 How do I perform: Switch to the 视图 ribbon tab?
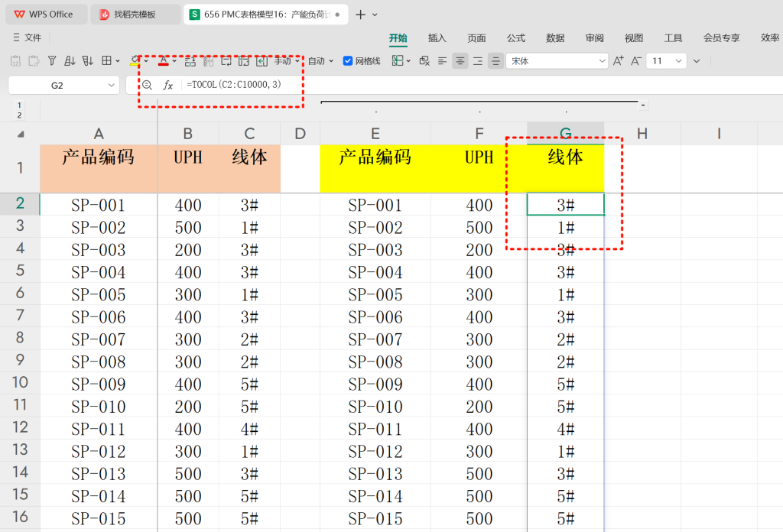634,38
